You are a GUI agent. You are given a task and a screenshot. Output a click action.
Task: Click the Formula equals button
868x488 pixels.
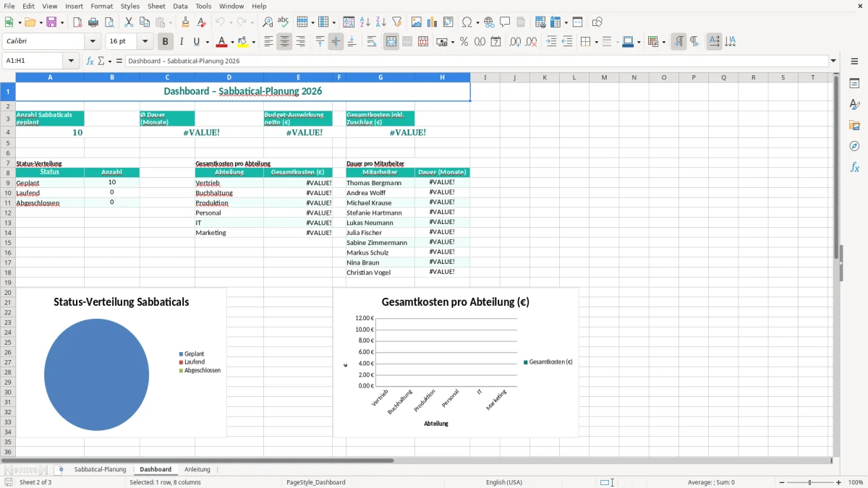119,61
